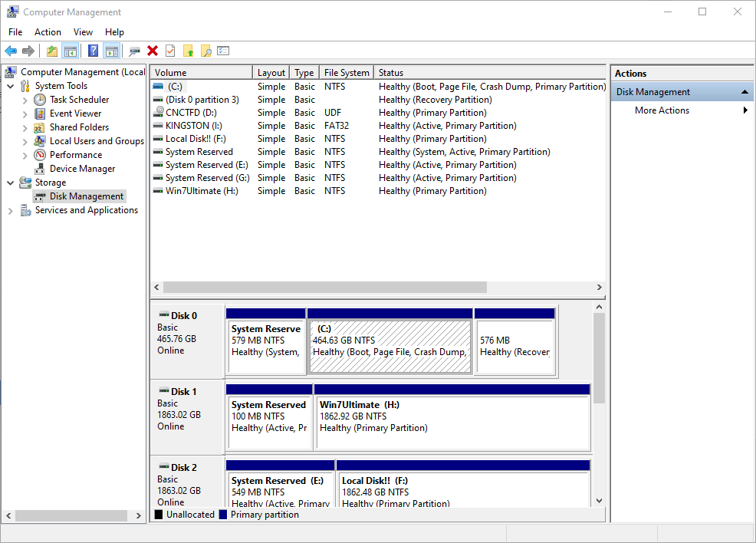Click the red X delete toolbar icon

[153, 51]
